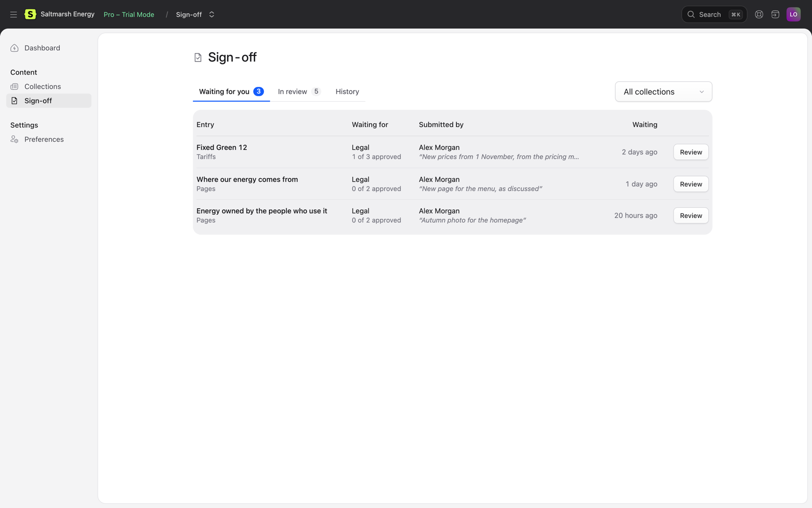Click Energy owned by the people who use it

pyautogui.click(x=262, y=211)
